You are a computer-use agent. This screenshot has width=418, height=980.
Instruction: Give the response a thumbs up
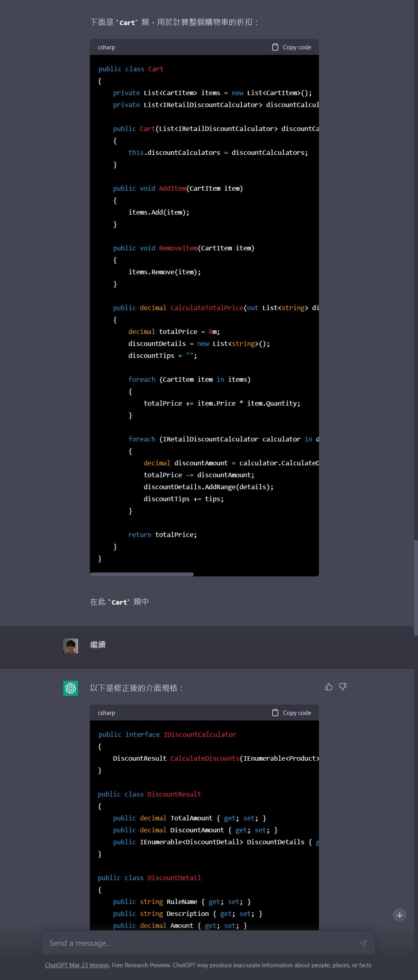coord(329,687)
